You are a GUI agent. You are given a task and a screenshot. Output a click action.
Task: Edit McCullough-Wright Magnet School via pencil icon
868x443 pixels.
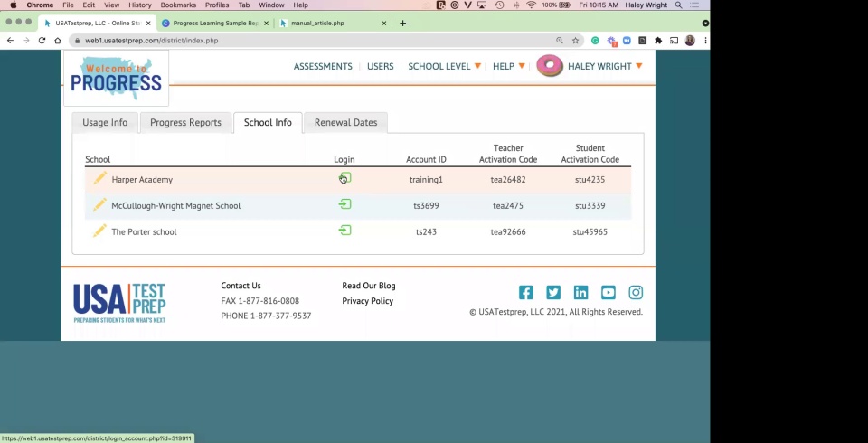[99, 204]
